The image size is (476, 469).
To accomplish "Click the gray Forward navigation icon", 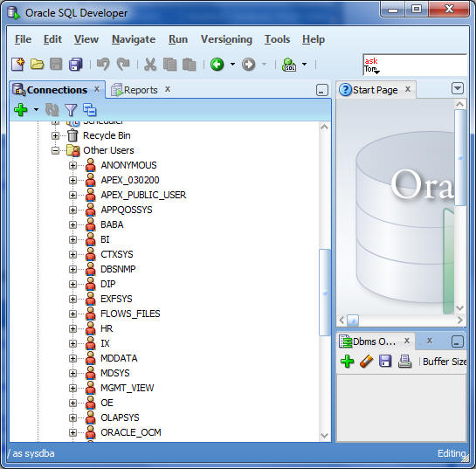I will click(249, 65).
